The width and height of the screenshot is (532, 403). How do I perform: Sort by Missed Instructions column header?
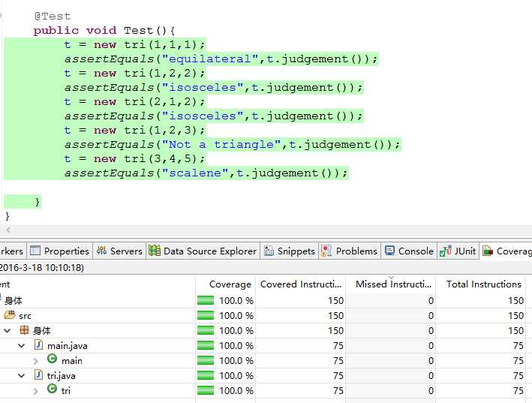pyautogui.click(x=390, y=284)
